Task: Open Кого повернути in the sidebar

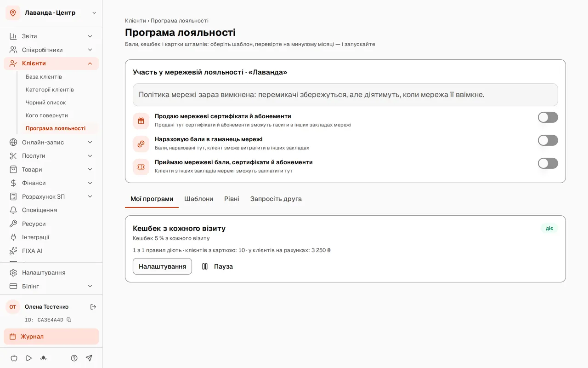Action: [x=47, y=115]
